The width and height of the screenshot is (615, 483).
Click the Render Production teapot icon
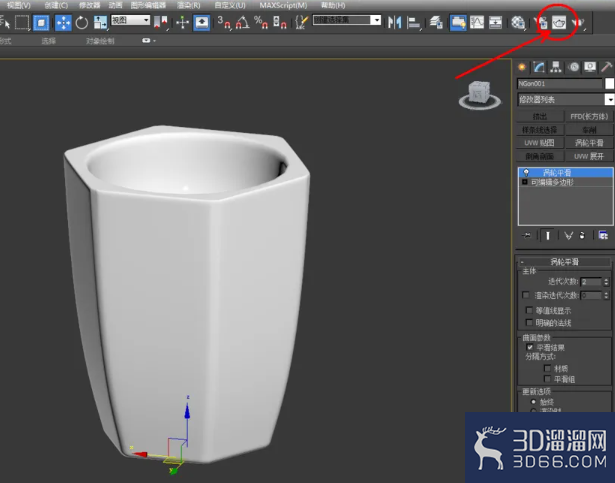(x=578, y=22)
